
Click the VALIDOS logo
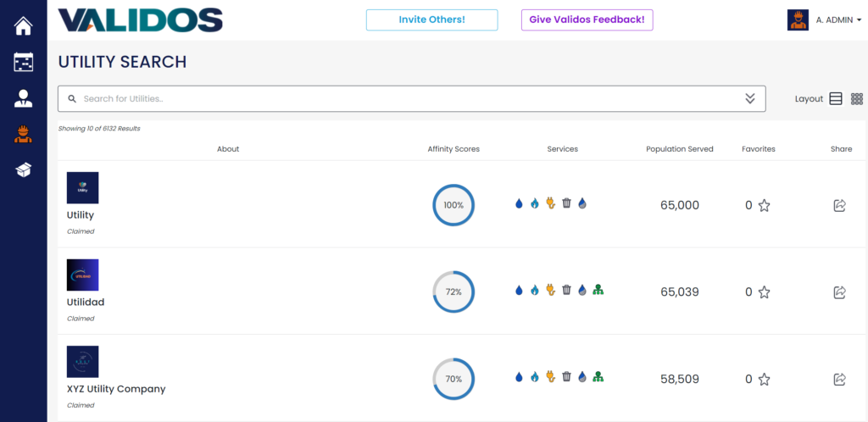pyautogui.click(x=141, y=20)
